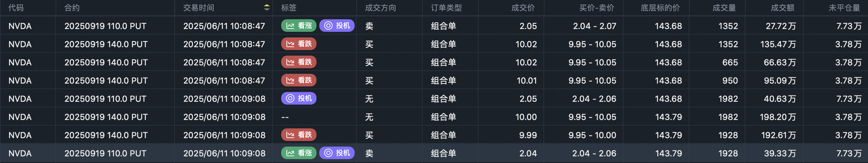Click the 标签 column header
Screen dimensions: 868x163
[x=289, y=8]
